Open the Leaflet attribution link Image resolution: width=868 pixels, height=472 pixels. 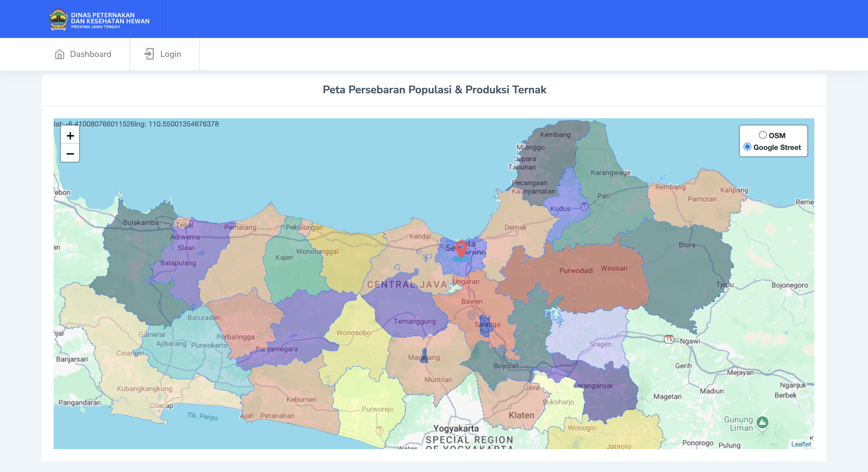pyautogui.click(x=801, y=444)
